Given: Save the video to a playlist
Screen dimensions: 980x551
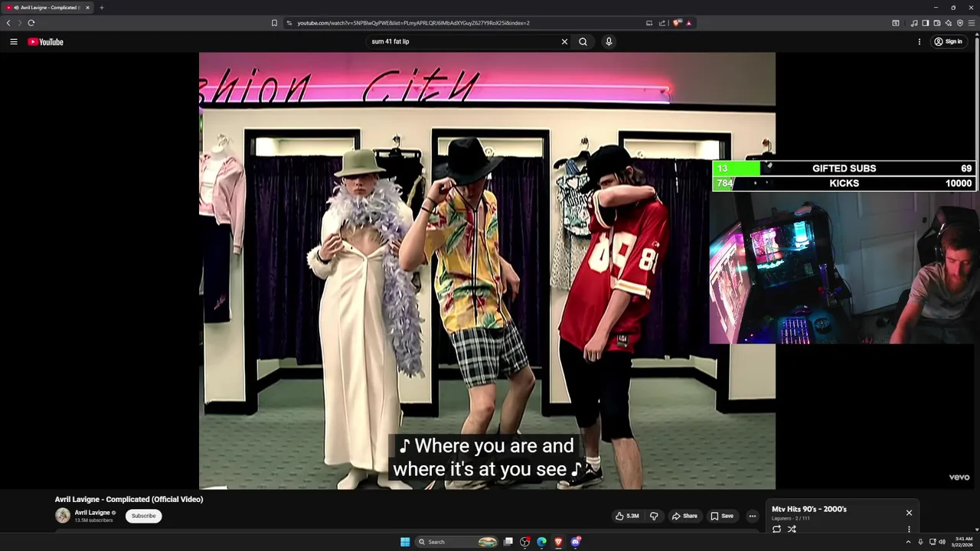Looking at the screenshot, I should (x=722, y=516).
